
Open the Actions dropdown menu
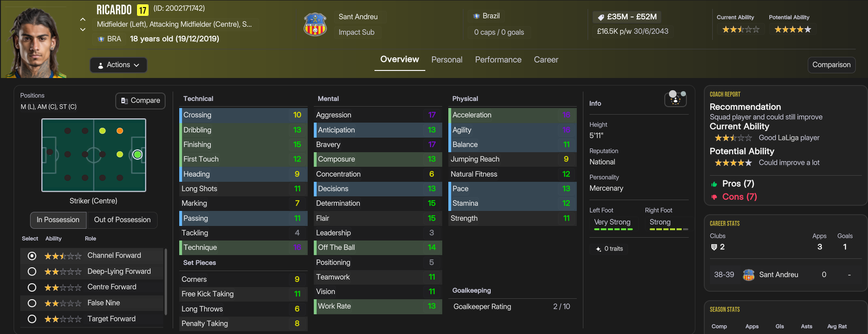(x=119, y=65)
